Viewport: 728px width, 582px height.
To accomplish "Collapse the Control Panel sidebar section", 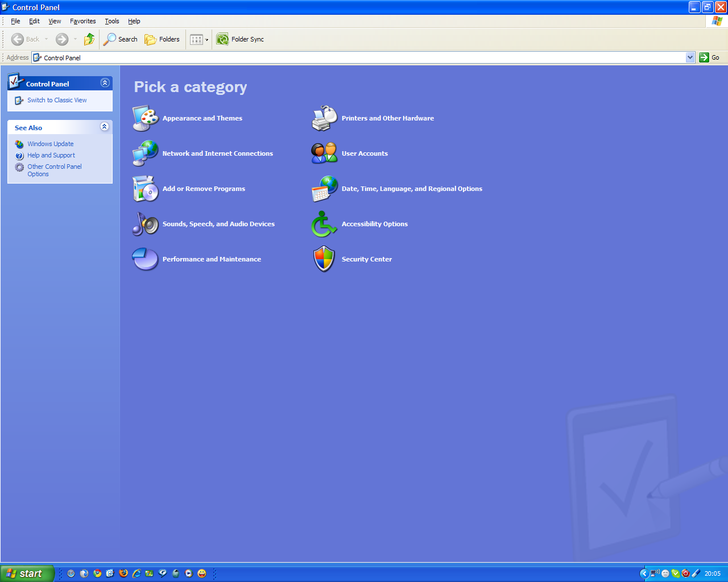I will pyautogui.click(x=105, y=83).
